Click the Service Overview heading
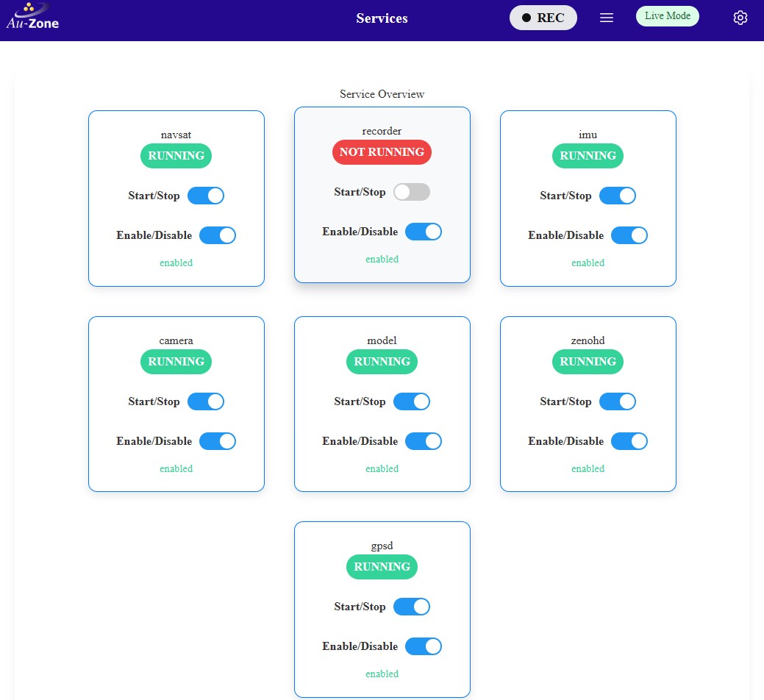This screenshot has width=764, height=700. click(382, 94)
